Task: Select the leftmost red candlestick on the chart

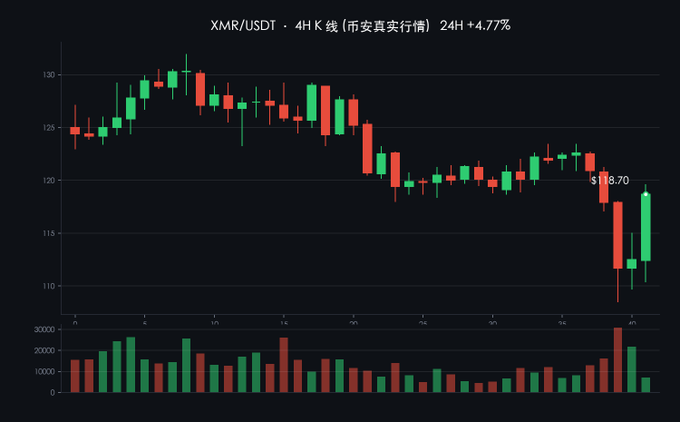Action: (x=75, y=130)
